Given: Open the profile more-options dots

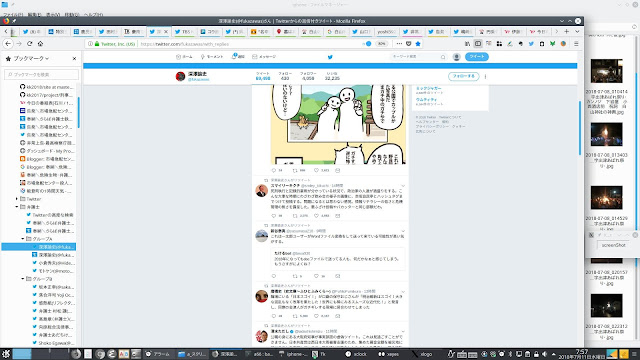Looking at the screenshot, I should (485, 76).
